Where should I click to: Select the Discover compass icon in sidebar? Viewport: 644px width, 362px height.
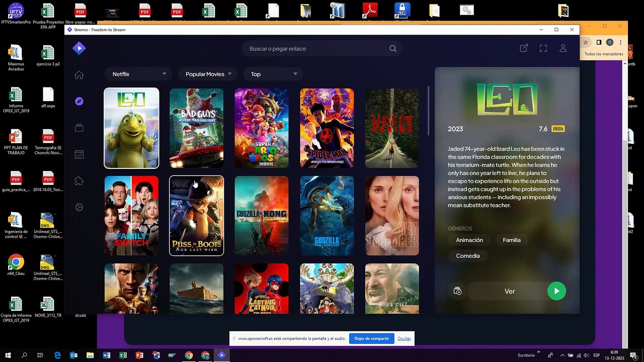click(79, 102)
